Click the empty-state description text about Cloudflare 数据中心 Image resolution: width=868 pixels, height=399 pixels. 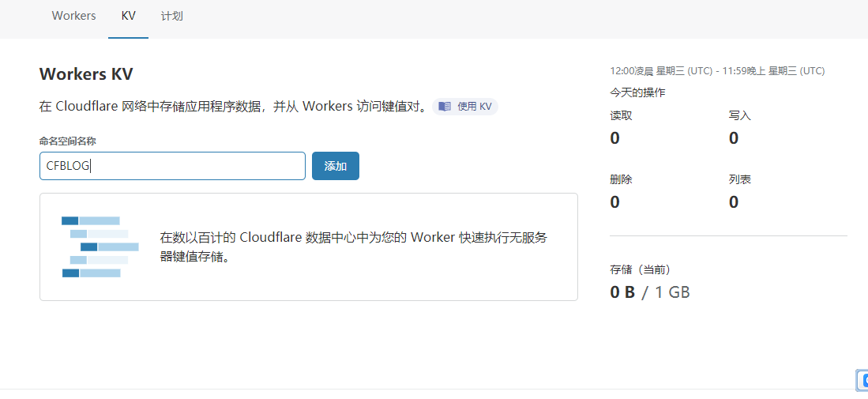pyautogui.click(x=354, y=247)
